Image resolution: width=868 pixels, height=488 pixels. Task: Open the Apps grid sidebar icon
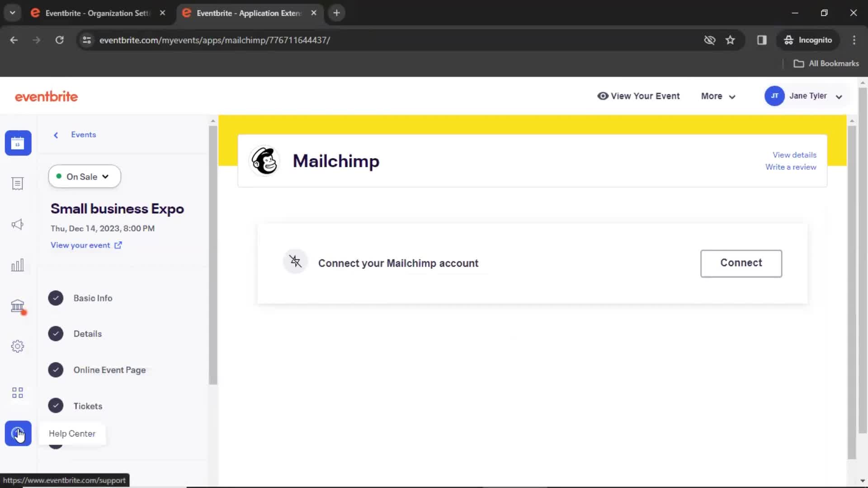pyautogui.click(x=18, y=393)
